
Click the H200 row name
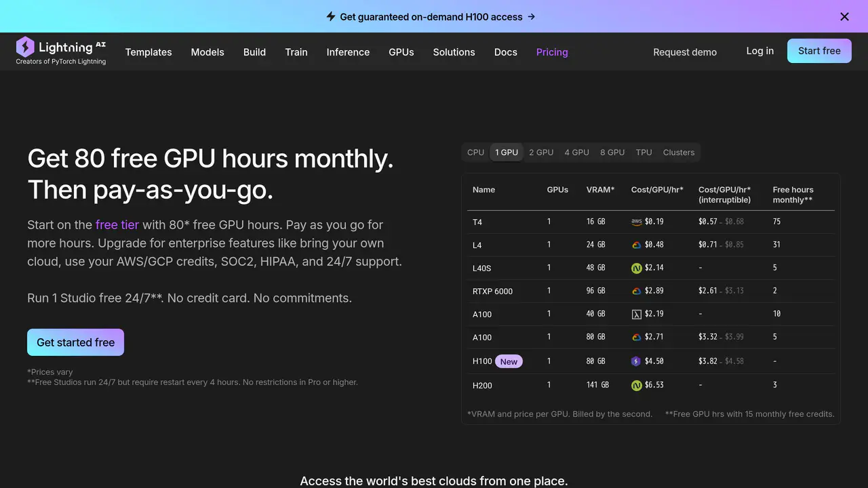click(482, 386)
